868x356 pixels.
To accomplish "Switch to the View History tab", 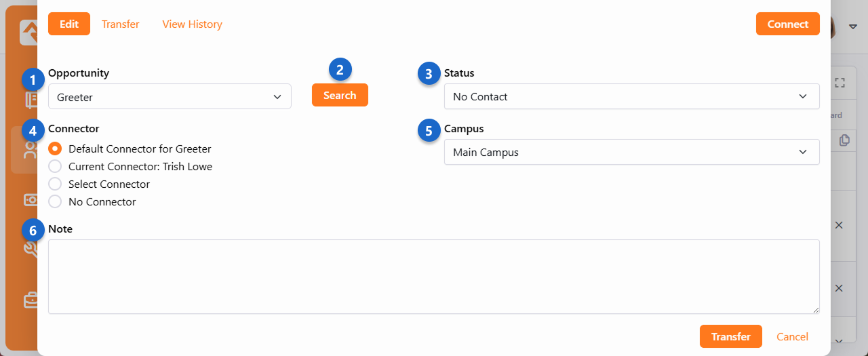I will [x=192, y=24].
